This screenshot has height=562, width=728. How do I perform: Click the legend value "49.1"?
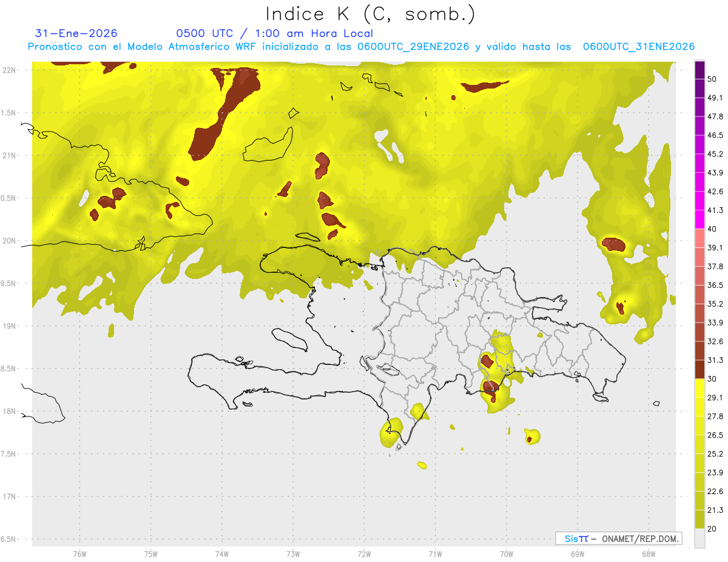(715, 98)
